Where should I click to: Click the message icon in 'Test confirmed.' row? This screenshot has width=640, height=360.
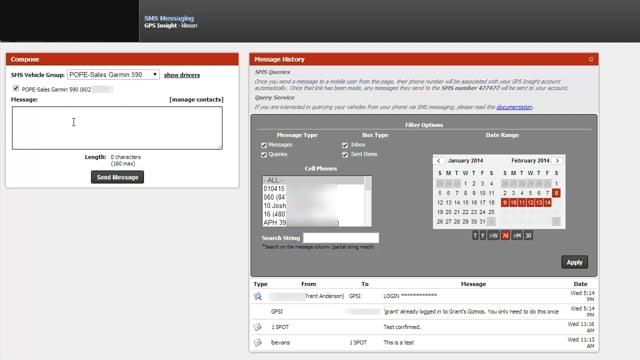pos(258,327)
